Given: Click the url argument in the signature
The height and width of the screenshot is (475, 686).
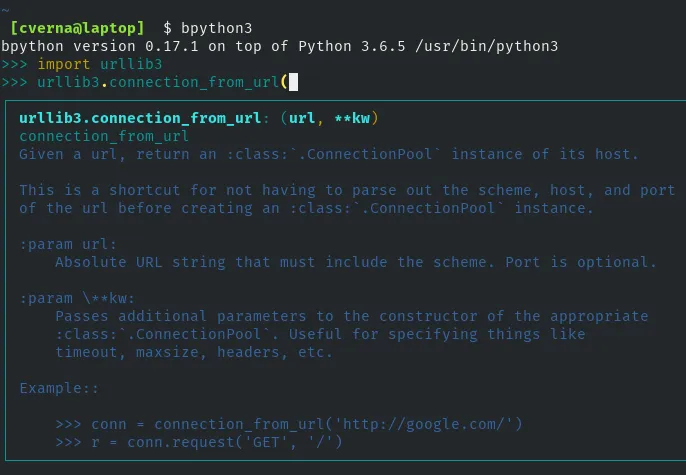Looking at the screenshot, I should (x=301, y=119).
